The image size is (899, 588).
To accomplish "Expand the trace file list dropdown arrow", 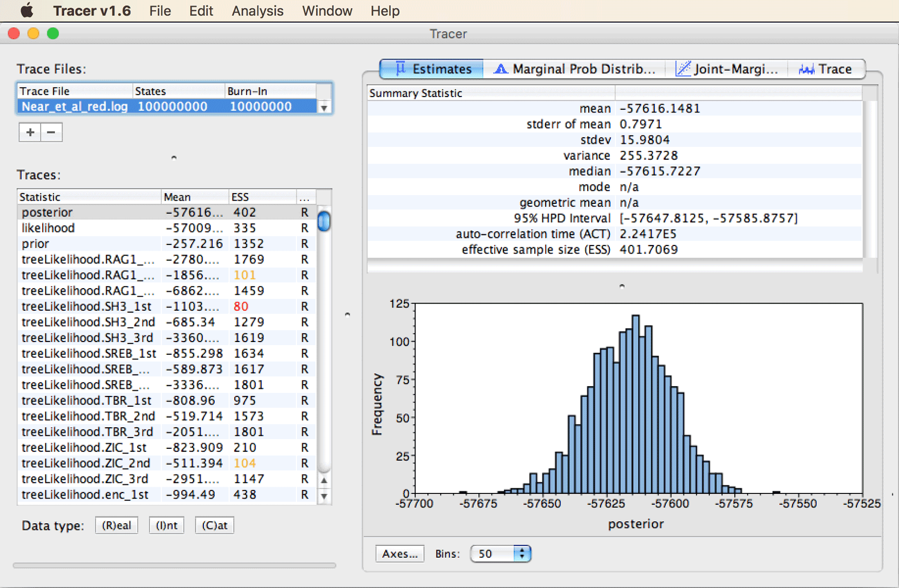I will (x=324, y=107).
